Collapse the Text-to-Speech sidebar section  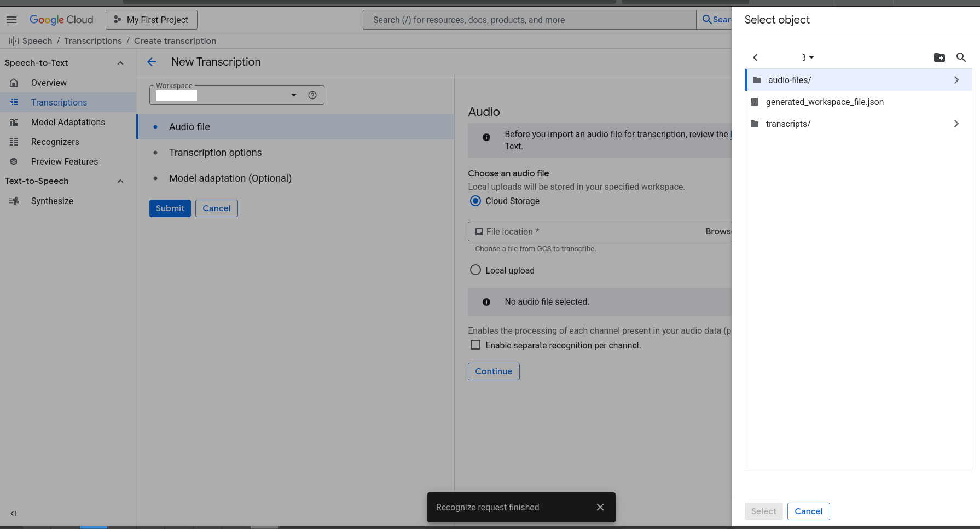tap(120, 181)
